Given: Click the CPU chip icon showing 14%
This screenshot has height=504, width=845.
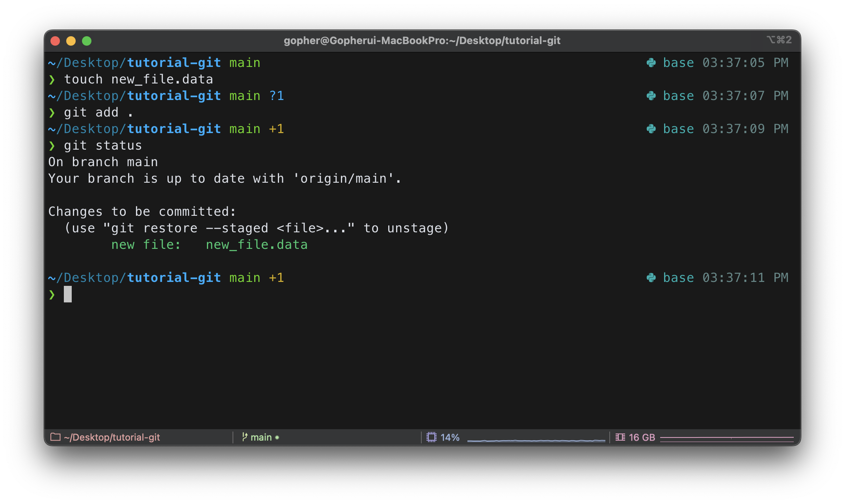Looking at the screenshot, I should tap(432, 437).
